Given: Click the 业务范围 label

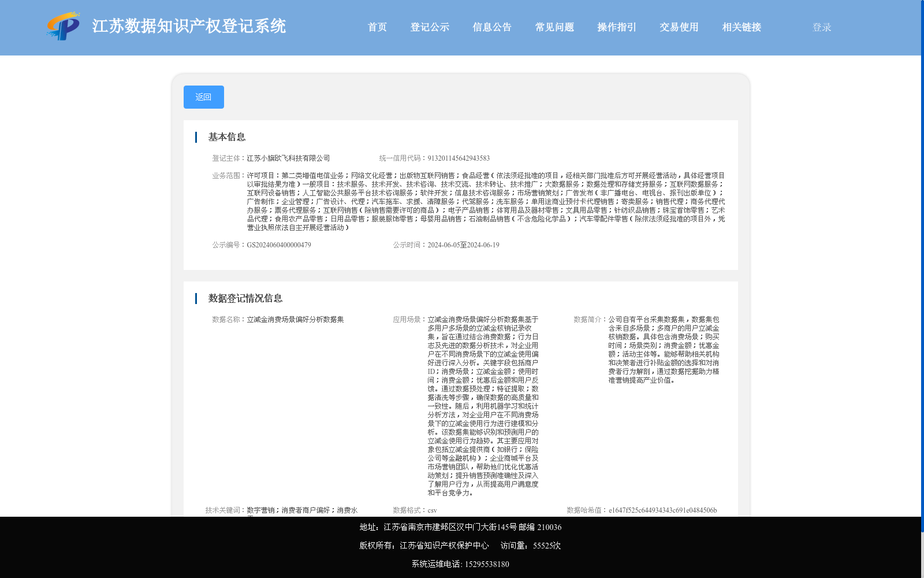Looking at the screenshot, I should pos(229,176).
